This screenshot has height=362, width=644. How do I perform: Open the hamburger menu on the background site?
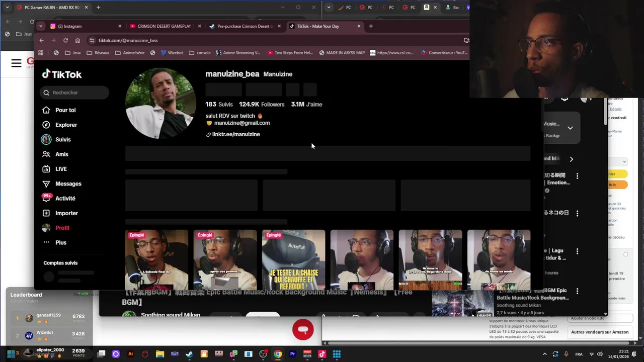[x=16, y=63]
